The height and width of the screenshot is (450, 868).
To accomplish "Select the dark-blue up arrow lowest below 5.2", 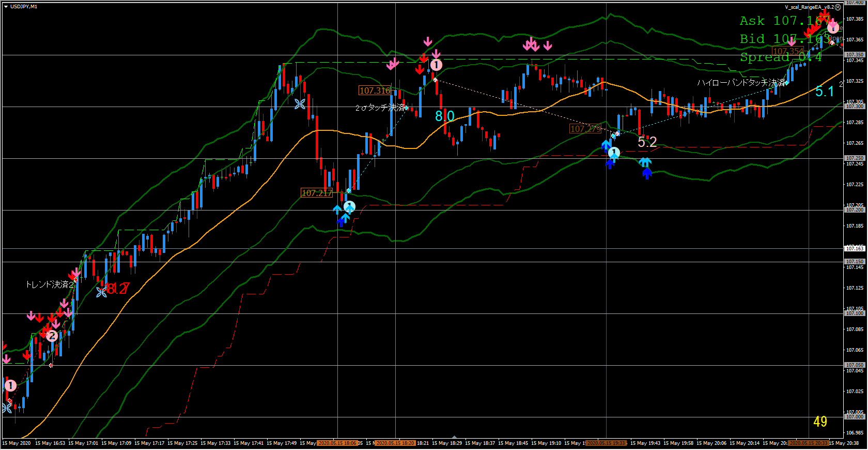I will click(x=647, y=174).
